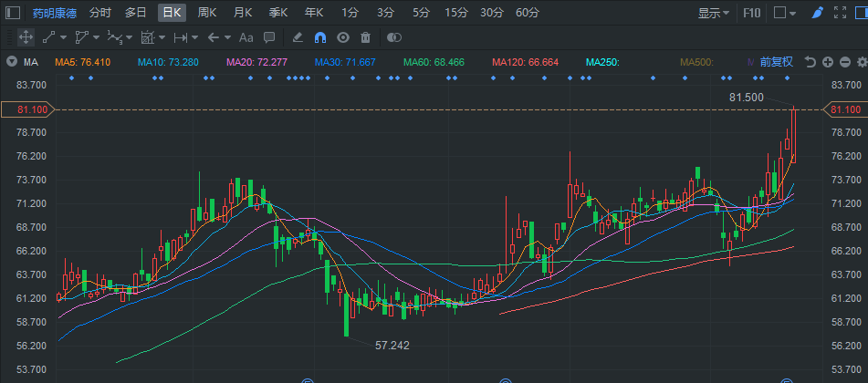
Task: Open the paintbrush drawing tools icon
Action: click(x=818, y=12)
